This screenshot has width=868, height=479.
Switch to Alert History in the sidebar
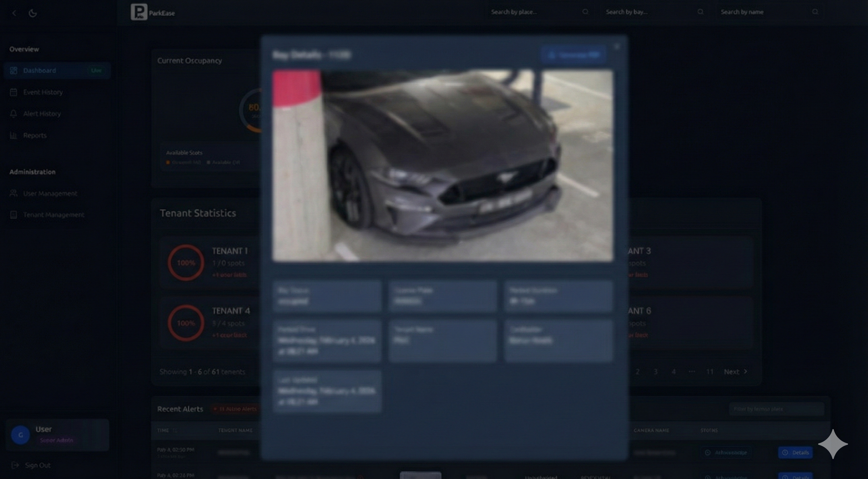[42, 114]
